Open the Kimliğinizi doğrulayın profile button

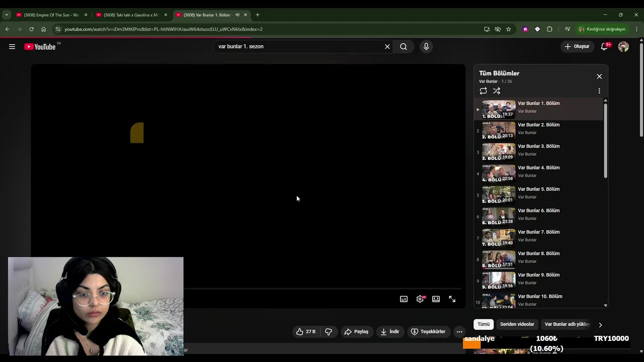click(602, 29)
